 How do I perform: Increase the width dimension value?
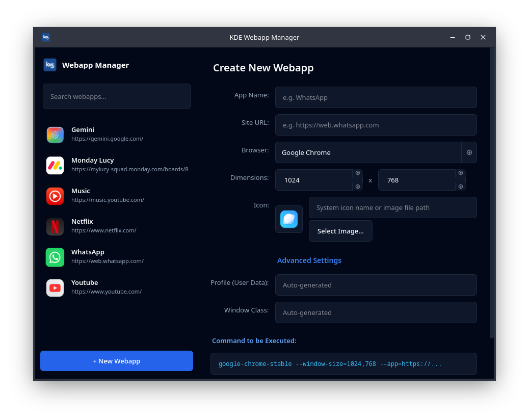click(x=358, y=173)
